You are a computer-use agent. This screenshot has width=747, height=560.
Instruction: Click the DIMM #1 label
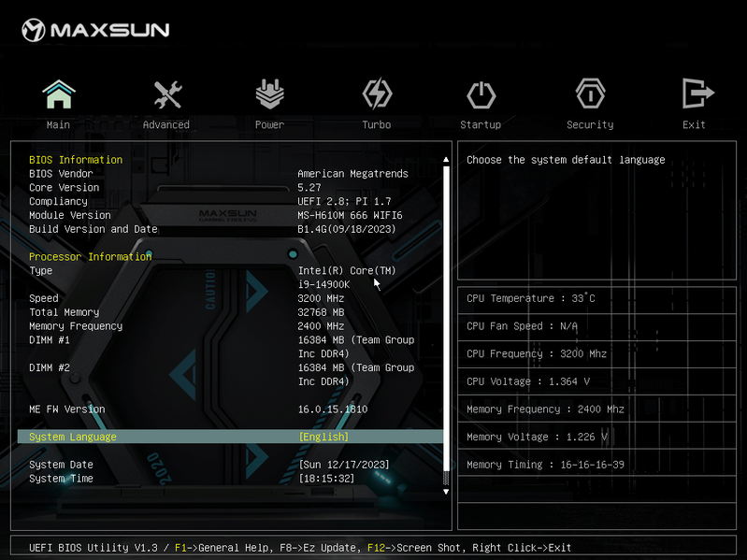click(x=49, y=339)
